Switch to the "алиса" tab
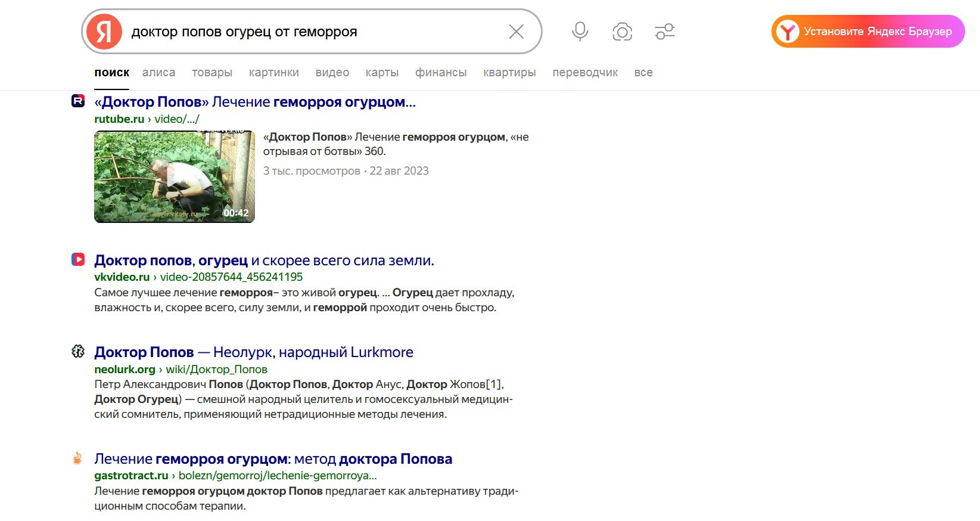Image resolution: width=980 pixels, height=521 pixels. (x=158, y=73)
